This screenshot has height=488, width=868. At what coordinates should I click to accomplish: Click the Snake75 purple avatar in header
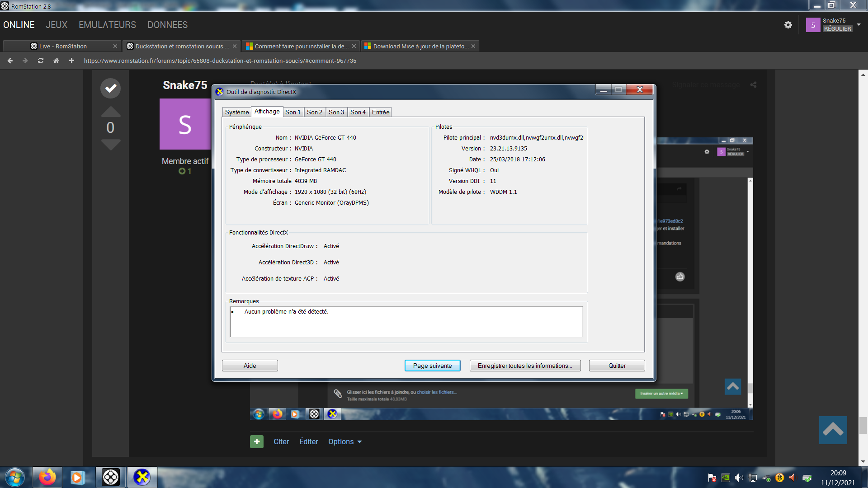(813, 25)
